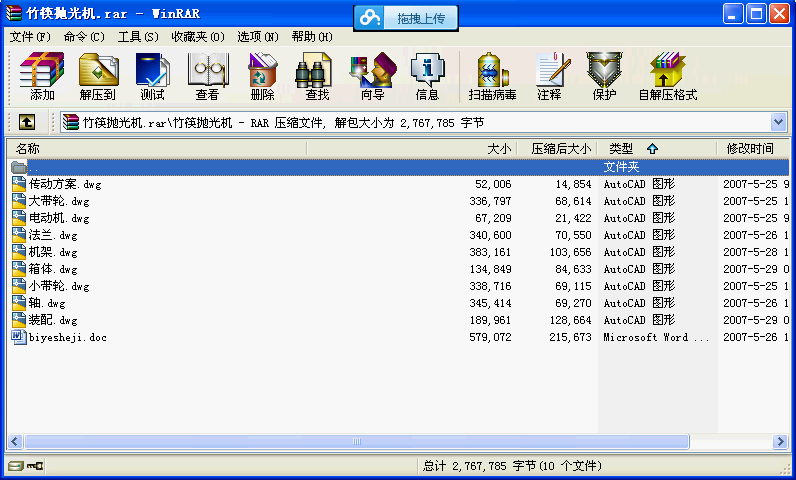
Task: Click the 保护 (Protect) shield icon
Action: [604, 70]
